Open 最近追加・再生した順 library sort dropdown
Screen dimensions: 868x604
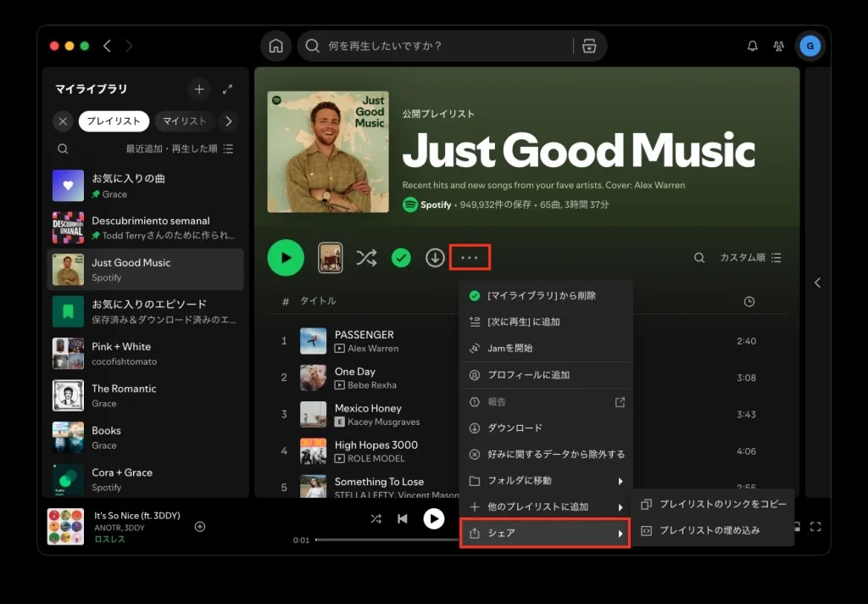point(180,148)
